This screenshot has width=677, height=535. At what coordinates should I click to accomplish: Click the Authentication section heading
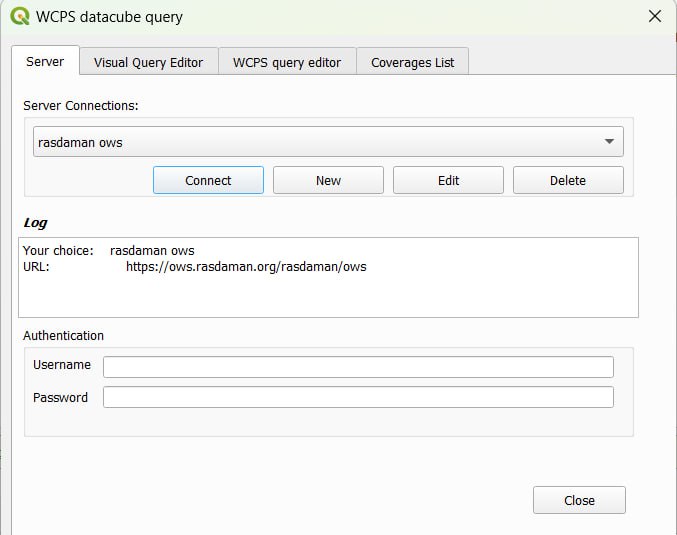tap(63, 336)
